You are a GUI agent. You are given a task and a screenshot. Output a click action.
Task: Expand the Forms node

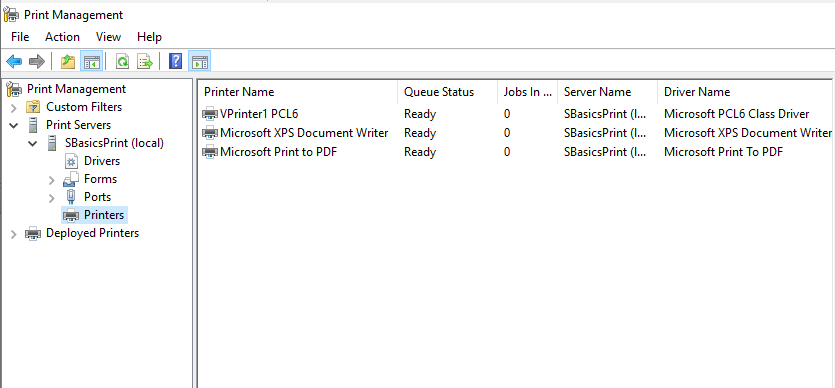click(52, 180)
